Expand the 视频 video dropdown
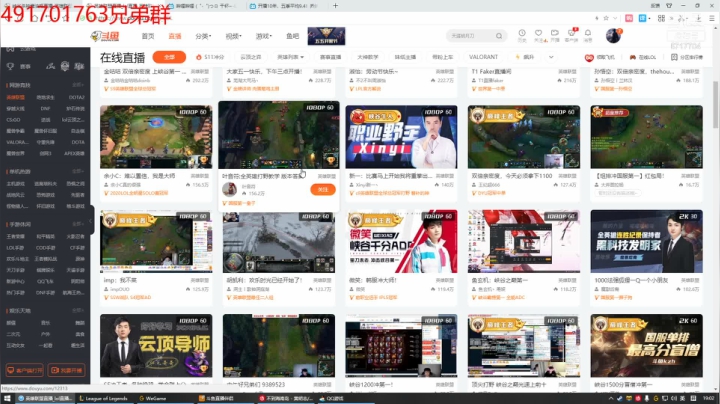 tap(233, 36)
